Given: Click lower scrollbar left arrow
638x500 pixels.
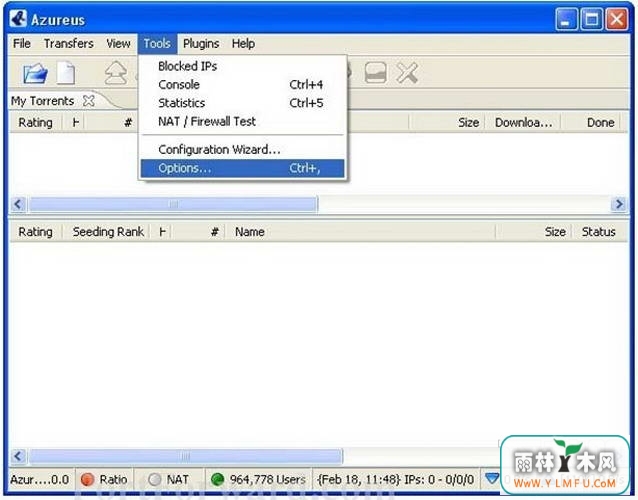Looking at the screenshot, I should (18, 456).
